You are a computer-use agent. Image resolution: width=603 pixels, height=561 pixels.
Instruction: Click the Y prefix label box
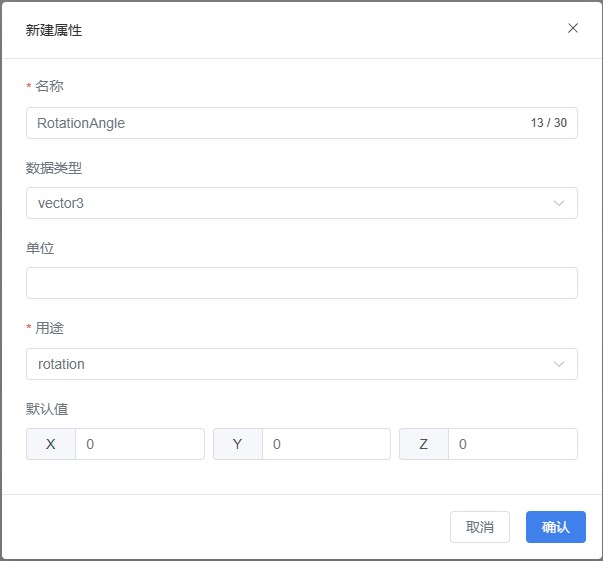coord(238,444)
